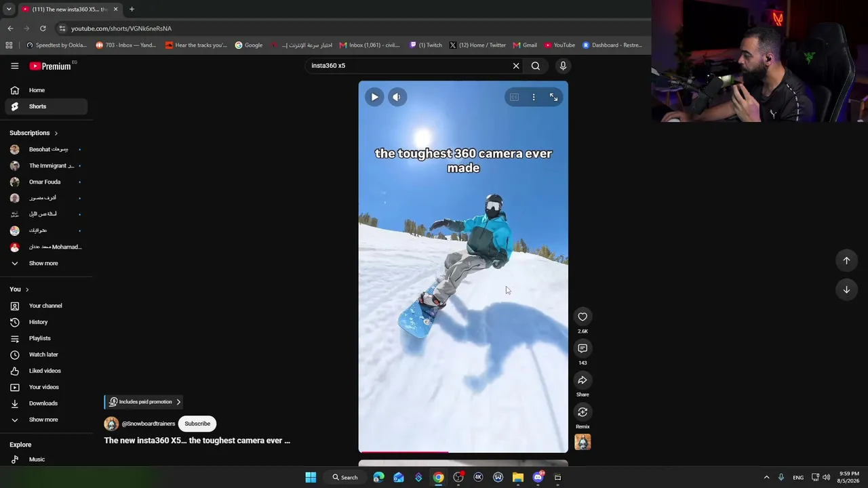Remix this Short
Screen dimensions: 868x488
pyautogui.click(x=583, y=412)
